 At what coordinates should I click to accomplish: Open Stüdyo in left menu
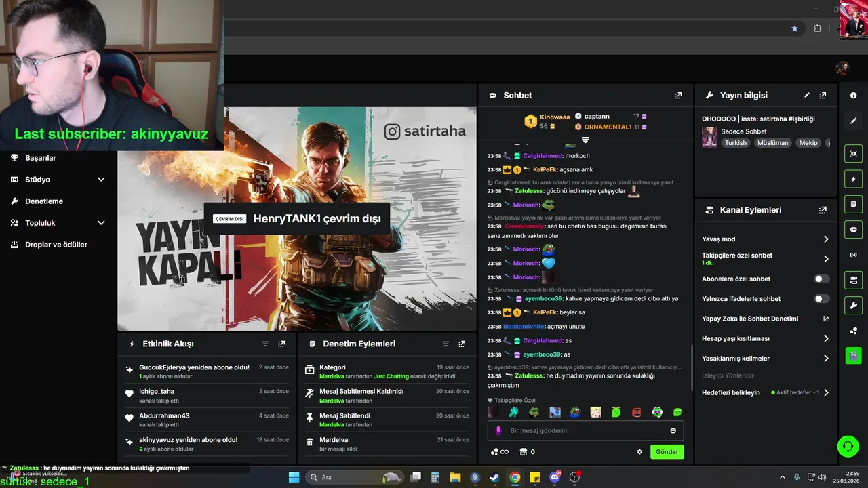coord(37,180)
